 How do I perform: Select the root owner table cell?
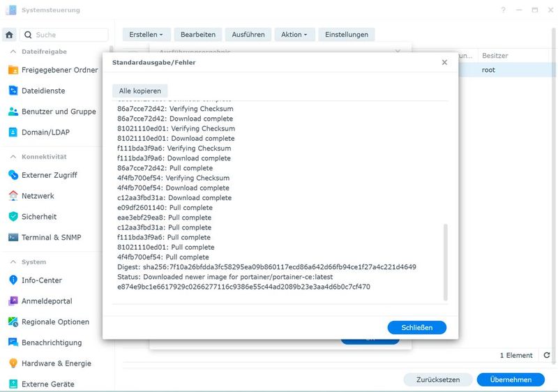tap(488, 70)
